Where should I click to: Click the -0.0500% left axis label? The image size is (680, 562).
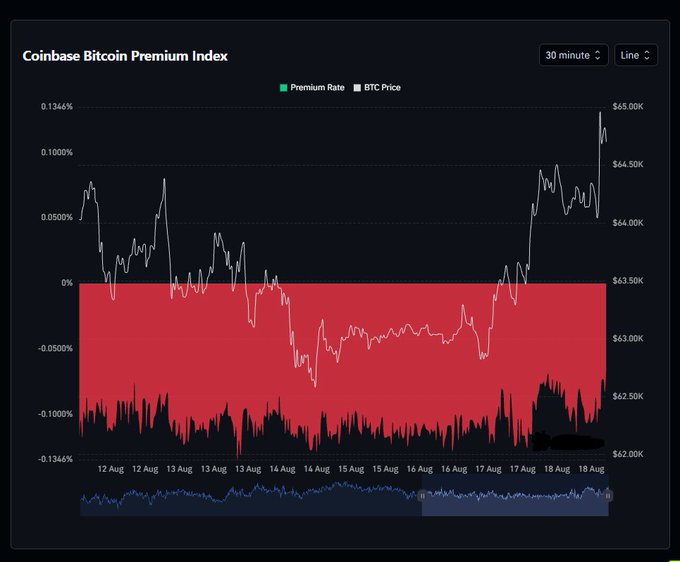point(56,349)
